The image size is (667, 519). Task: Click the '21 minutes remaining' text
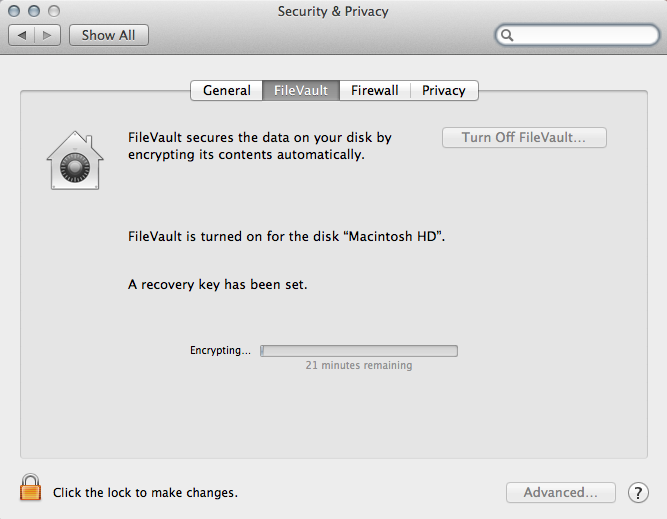click(359, 366)
